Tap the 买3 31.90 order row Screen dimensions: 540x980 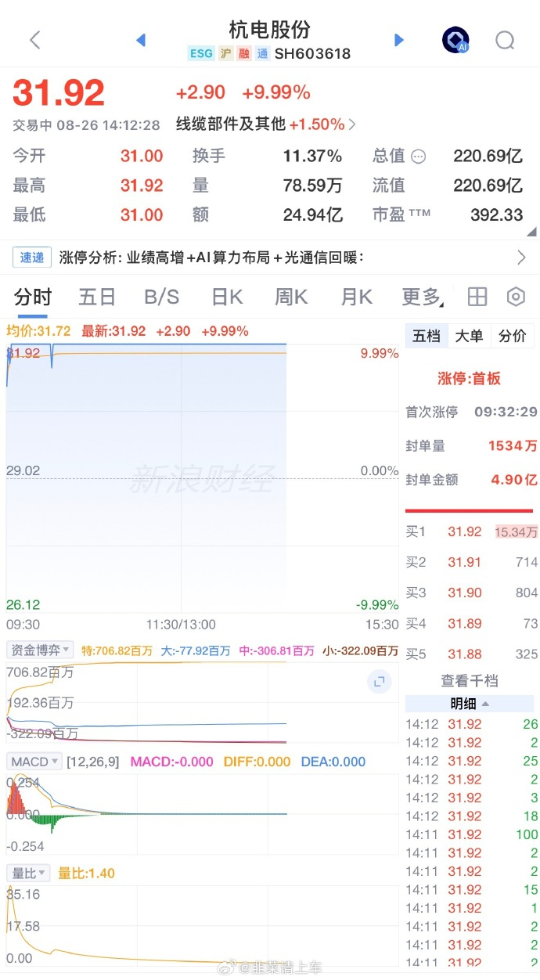[x=471, y=593]
